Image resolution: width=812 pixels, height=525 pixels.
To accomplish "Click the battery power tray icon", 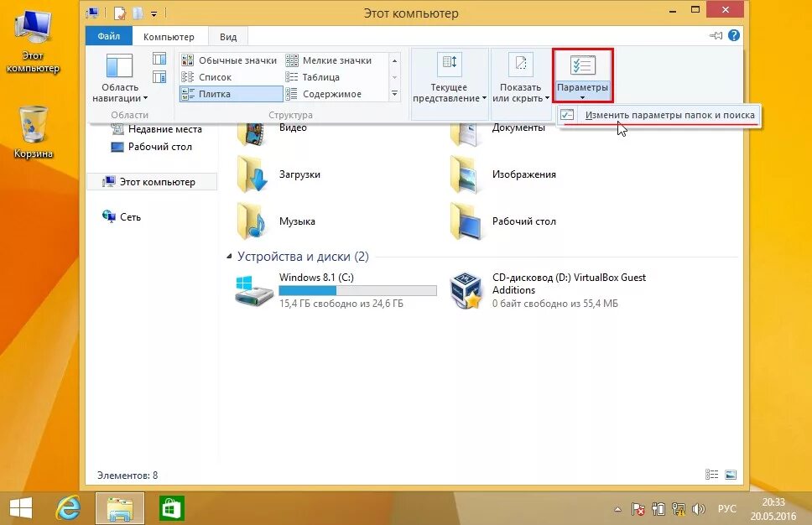I will pos(658,509).
